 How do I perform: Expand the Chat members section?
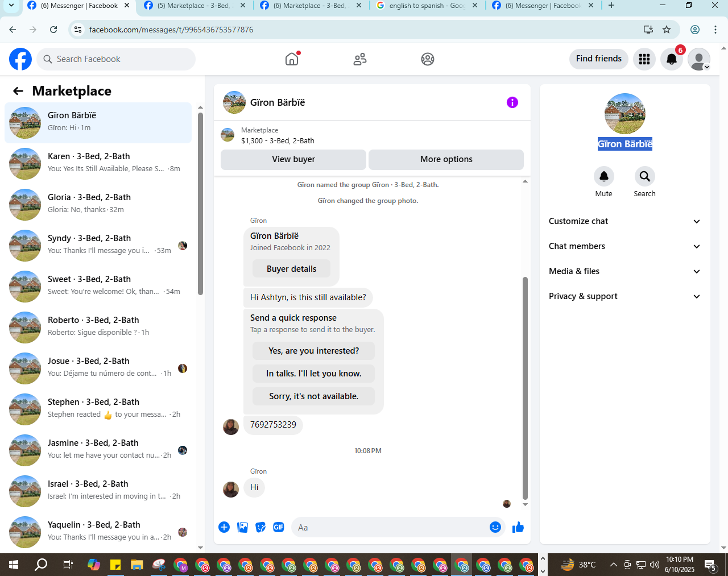625,246
